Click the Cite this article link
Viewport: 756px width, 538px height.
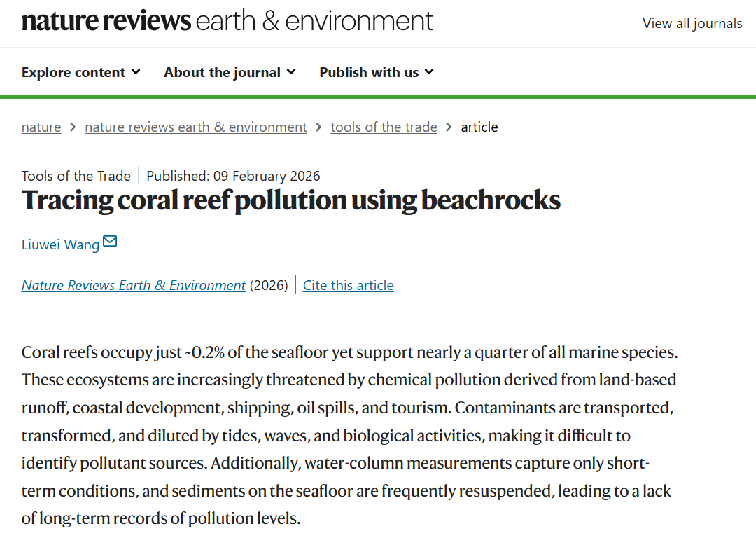(348, 285)
